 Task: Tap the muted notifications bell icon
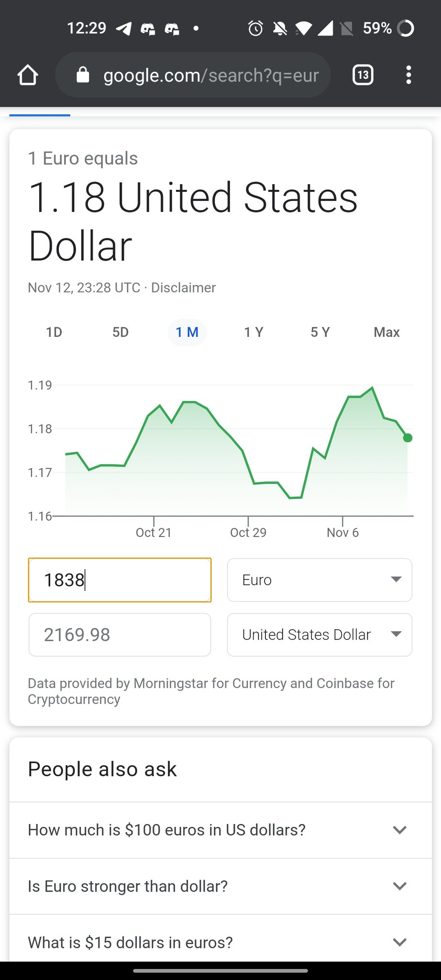pyautogui.click(x=280, y=29)
